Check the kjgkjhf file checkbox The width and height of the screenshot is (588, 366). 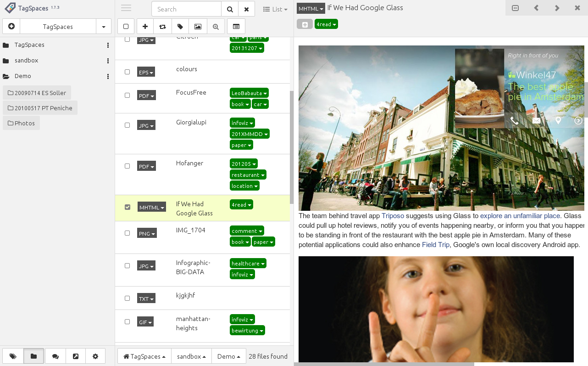[x=128, y=298]
